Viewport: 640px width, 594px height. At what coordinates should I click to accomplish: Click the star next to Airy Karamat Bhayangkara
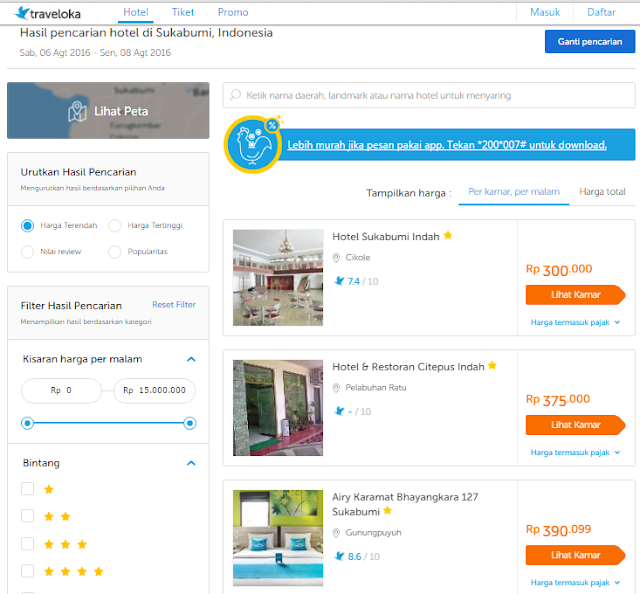click(388, 510)
